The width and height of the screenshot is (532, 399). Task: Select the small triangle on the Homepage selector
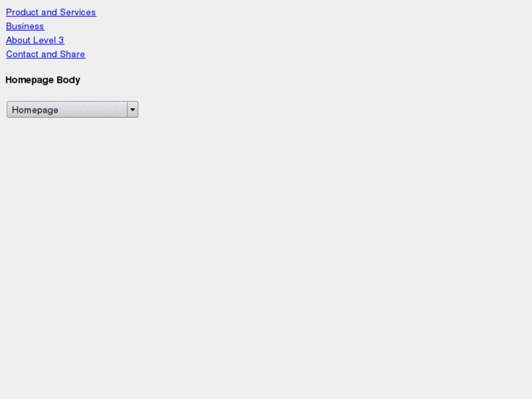click(132, 109)
